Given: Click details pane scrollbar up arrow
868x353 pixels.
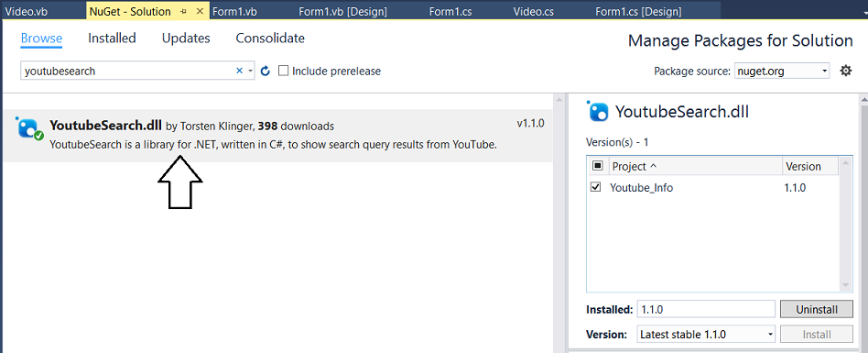Looking at the screenshot, I should pos(863,100).
